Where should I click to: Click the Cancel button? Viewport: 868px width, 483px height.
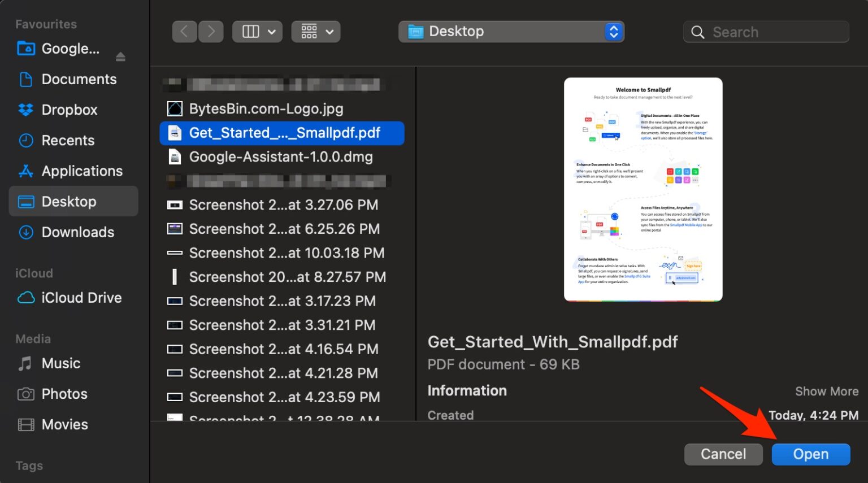tap(723, 454)
